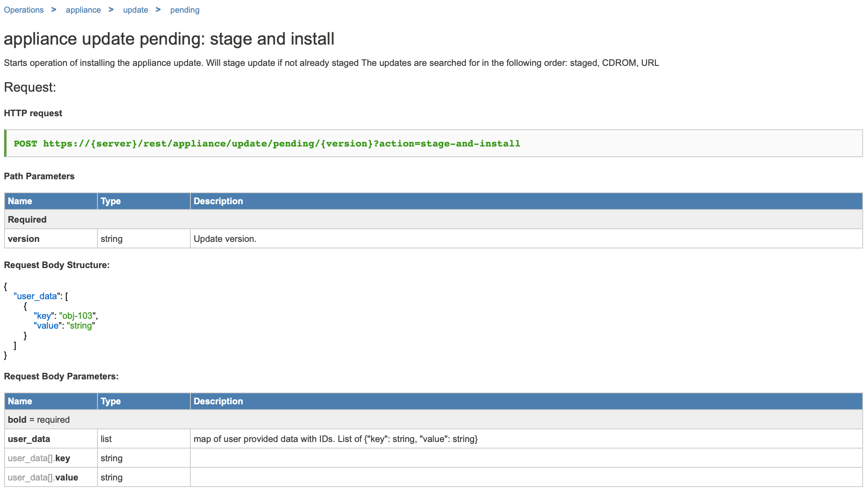Click the Operations breadcrumb link
The image size is (868, 496).
[24, 10]
